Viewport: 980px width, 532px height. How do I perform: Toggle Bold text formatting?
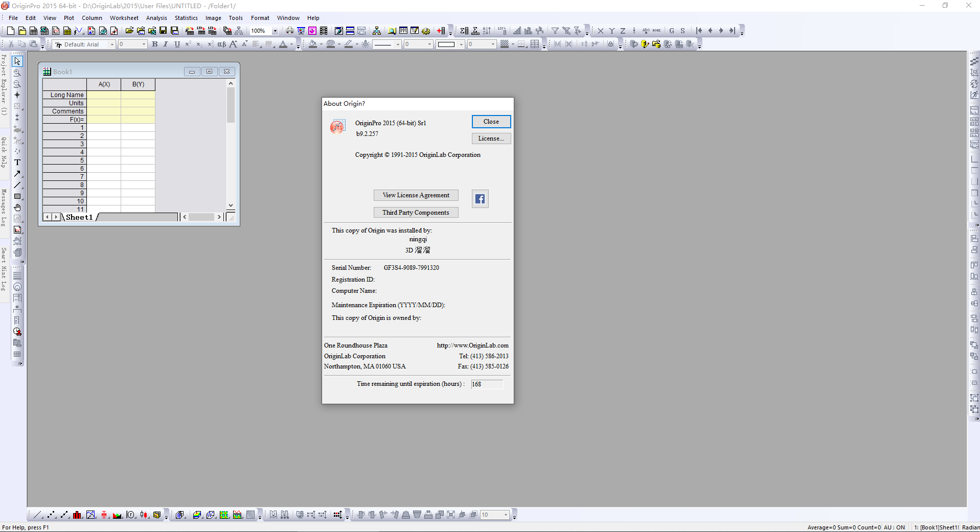[x=155, y=44]
